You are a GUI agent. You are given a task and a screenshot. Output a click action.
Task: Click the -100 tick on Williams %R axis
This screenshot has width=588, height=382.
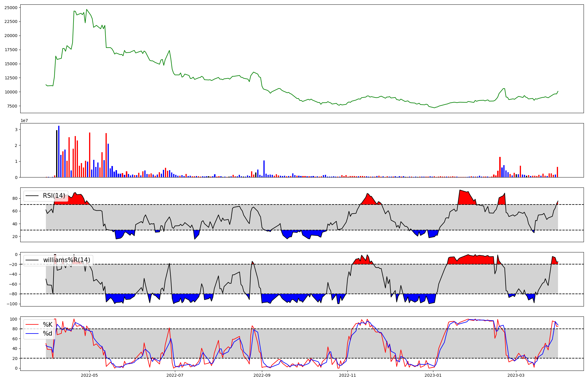(x=12, y=304)
